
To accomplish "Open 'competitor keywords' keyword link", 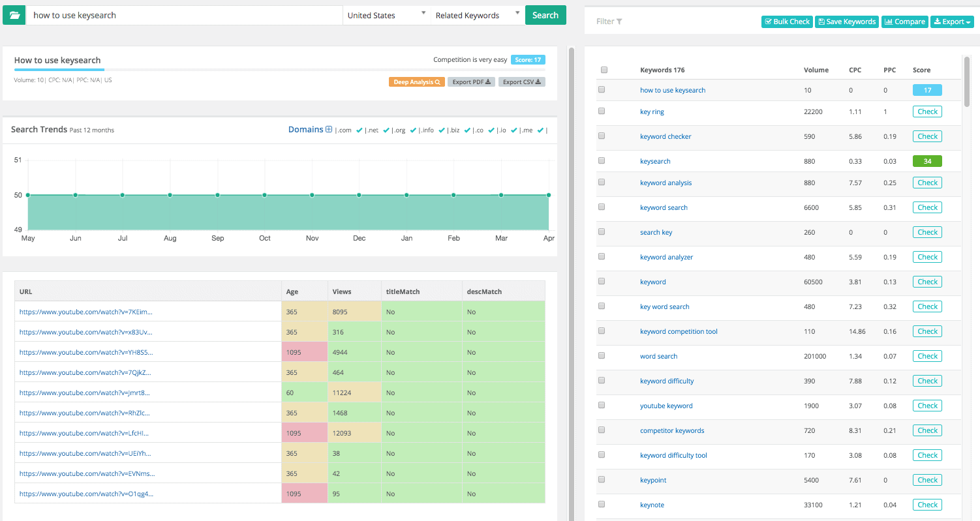I will (x=672, y=430).
